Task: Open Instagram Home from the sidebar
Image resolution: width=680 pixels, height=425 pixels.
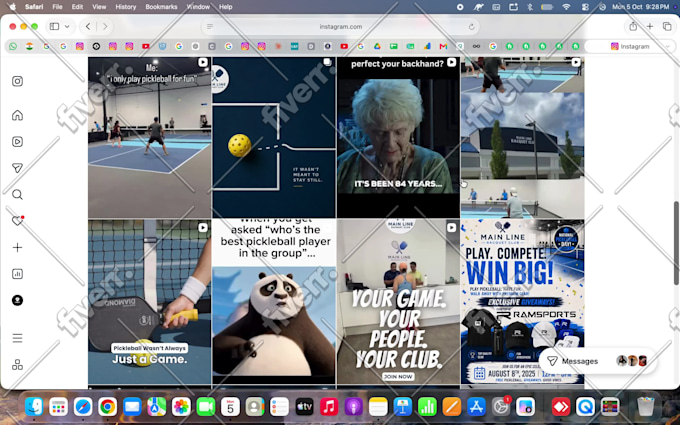Action: point(17,115)
